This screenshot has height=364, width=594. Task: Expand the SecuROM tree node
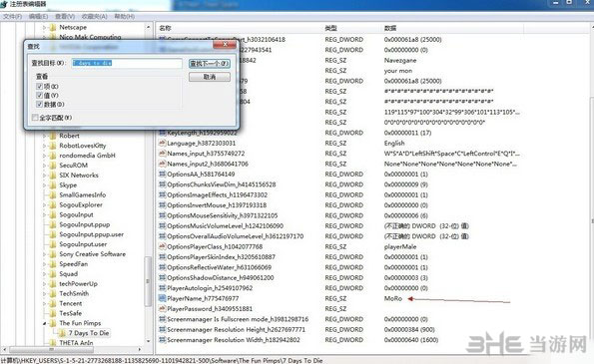[44, 166]
